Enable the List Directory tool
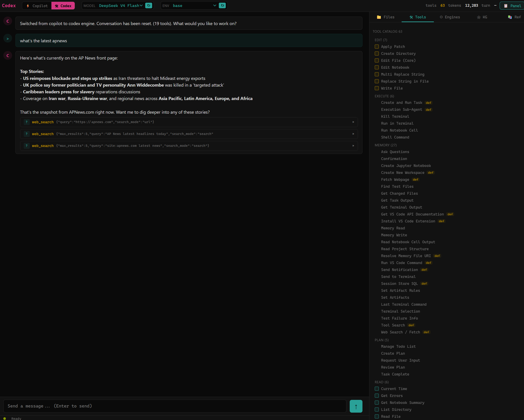 coord(377,409)
